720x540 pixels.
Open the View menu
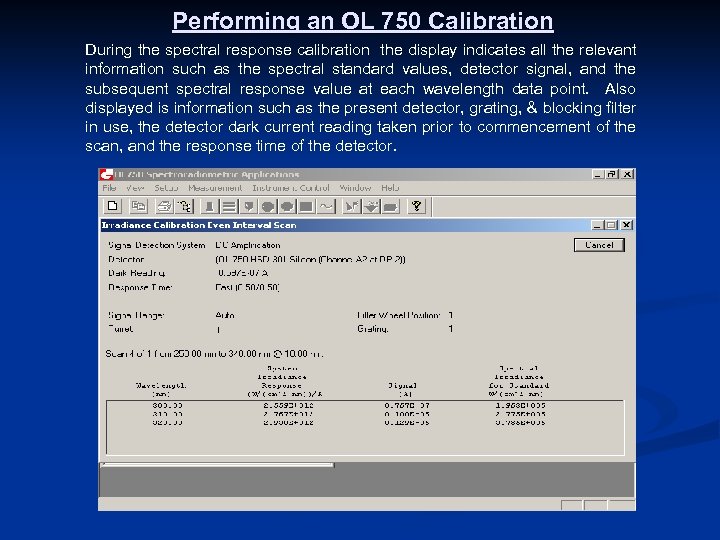coord(135,188)
